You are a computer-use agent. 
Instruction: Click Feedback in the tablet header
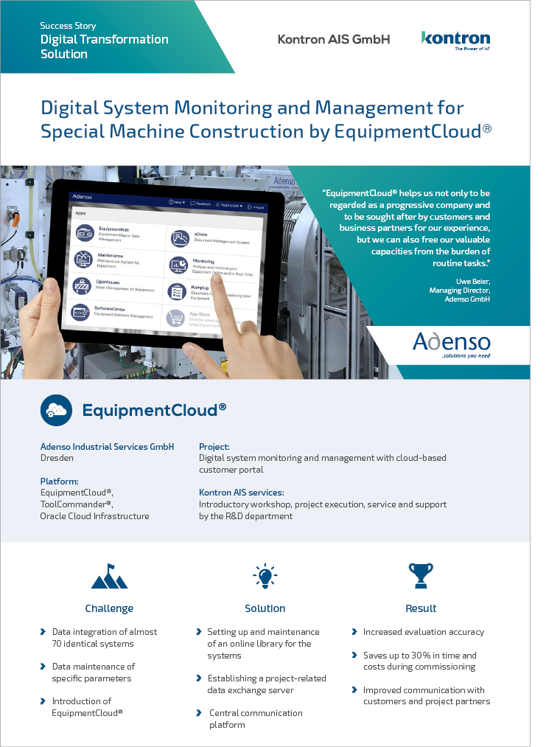pos(200,204)
